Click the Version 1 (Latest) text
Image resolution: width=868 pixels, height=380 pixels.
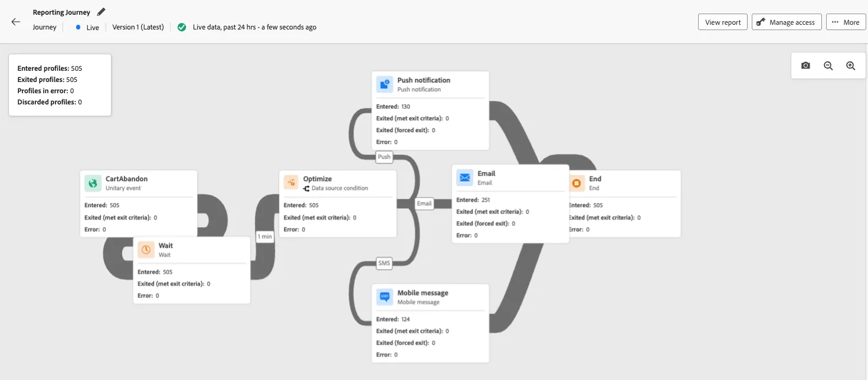(138, 27)
